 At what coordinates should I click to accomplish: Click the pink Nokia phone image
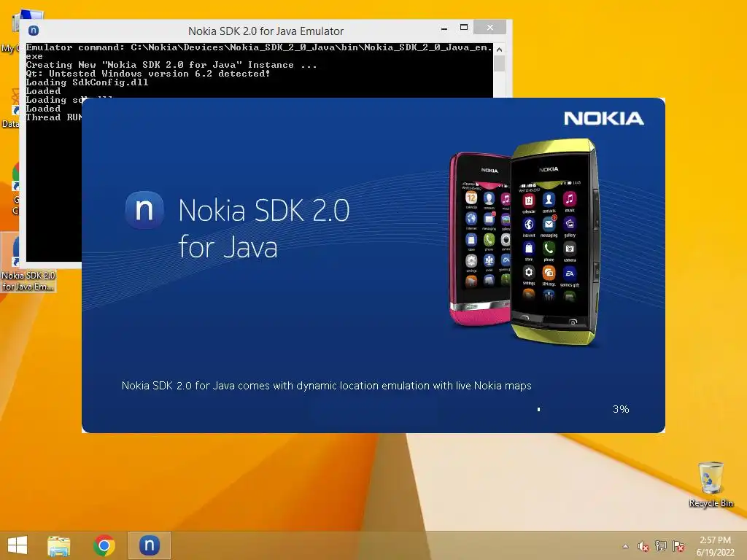(x=479, y=239)
